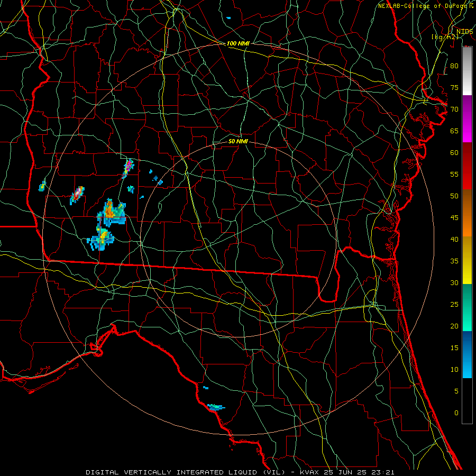The height and width of the screenshot is (476, 476).
Task: Click the KVAX station identifier in the caption
Action: pyautogui.click(x=309, y=472)
